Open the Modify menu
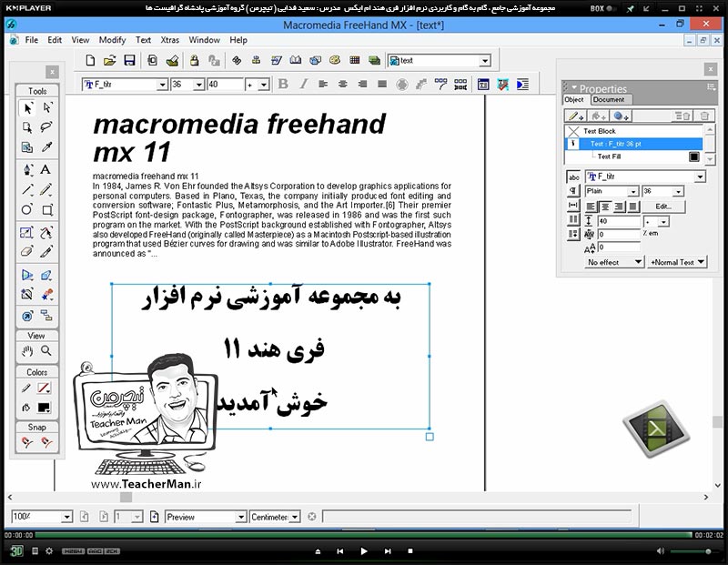Viewport: 728px width, 565px height. [112, 40]
